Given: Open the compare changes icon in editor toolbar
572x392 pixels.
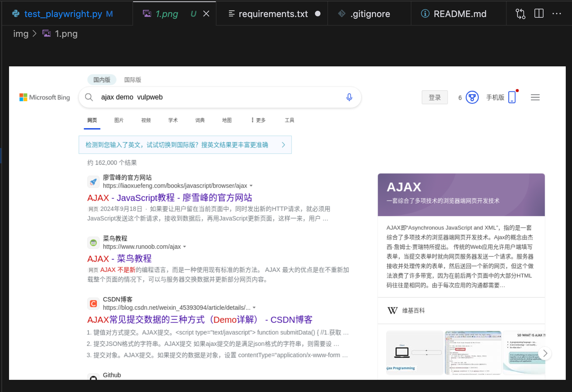Looking at the screenshot, I should pyautogui.click(x=521, y=14).
